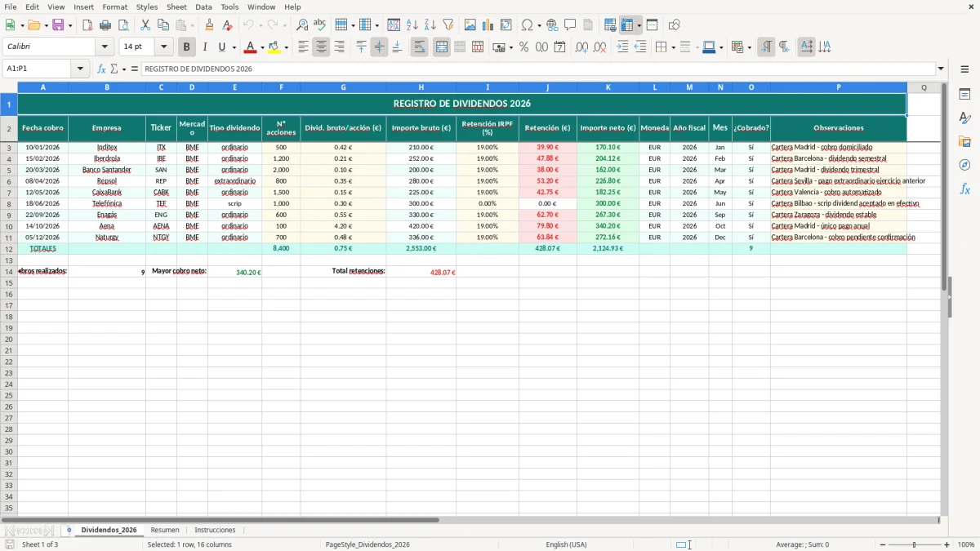Open the background color dropdown arrow
The image size is (980, 551).
pyautogui.click(x=286, y=47)
